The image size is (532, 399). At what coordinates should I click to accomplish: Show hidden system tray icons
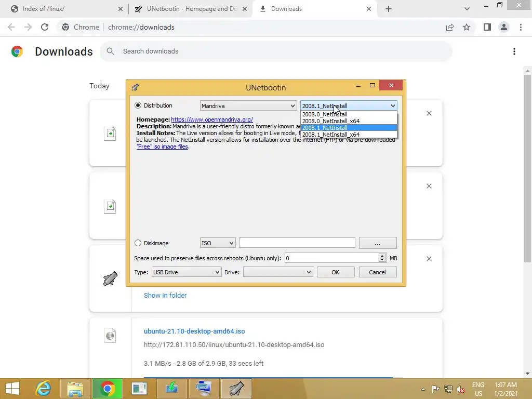423,389
